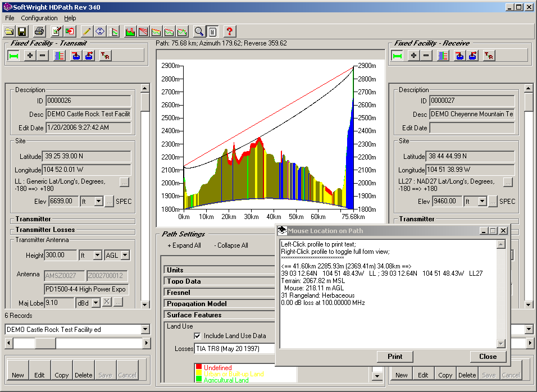
Task: Select the yellow pencil tool icon
Action: [x=87, y=31]
